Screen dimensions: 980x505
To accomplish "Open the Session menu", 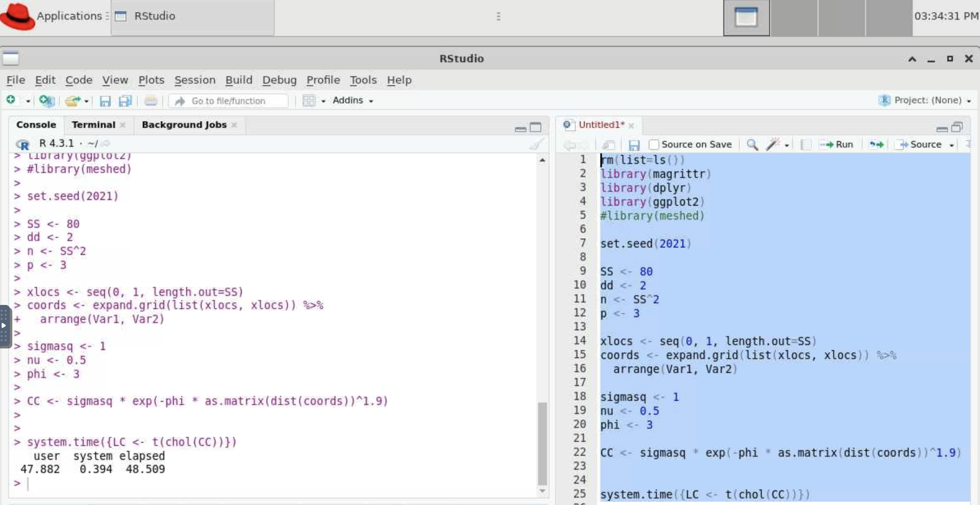I will (x=195, y=80).
